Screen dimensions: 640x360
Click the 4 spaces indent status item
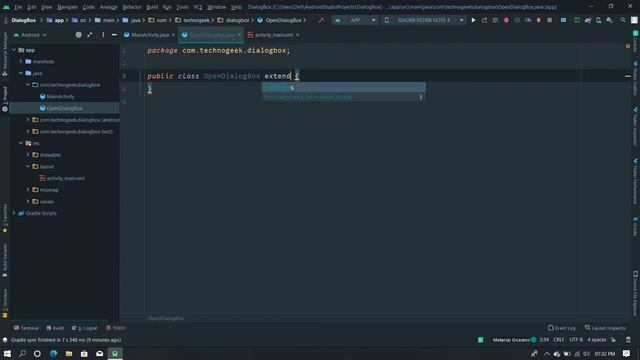[x=597, y=340]
